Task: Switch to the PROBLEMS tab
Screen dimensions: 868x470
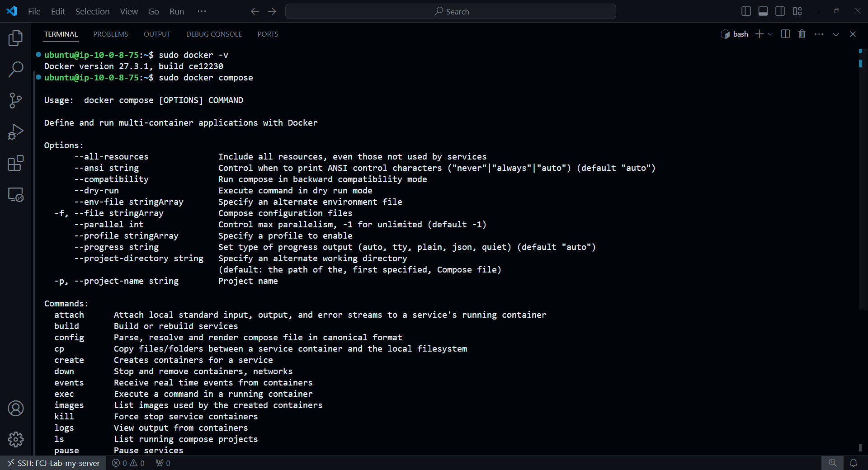Action: [x=111, y=34]
